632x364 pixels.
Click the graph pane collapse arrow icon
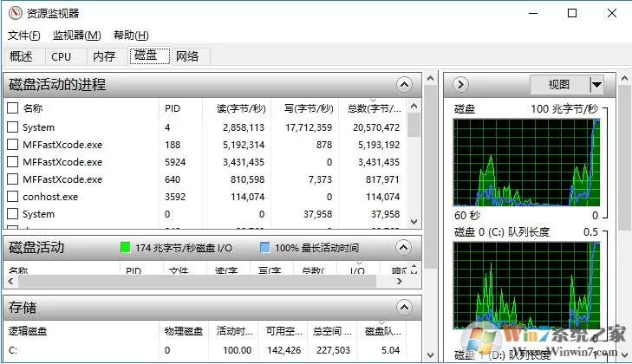460,85
